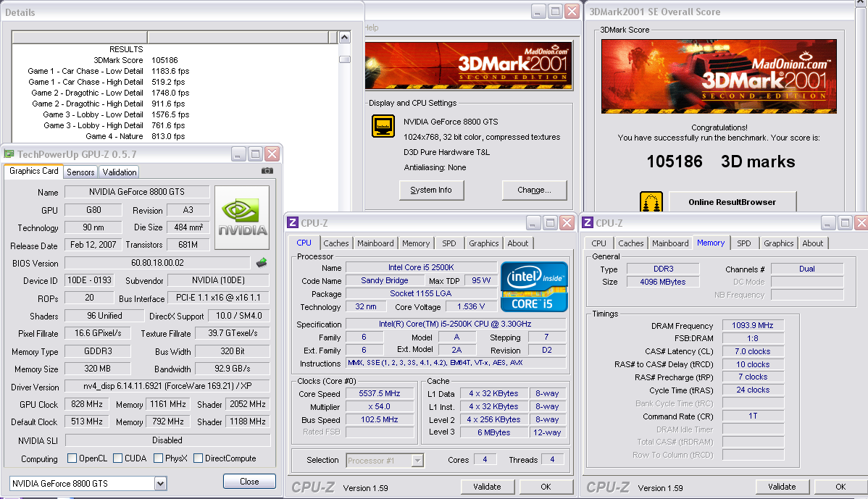The height and width of the screenshot is (499, 868).
Task: Switch to GPU-Z Validation tab
Action: click(119, 172)
